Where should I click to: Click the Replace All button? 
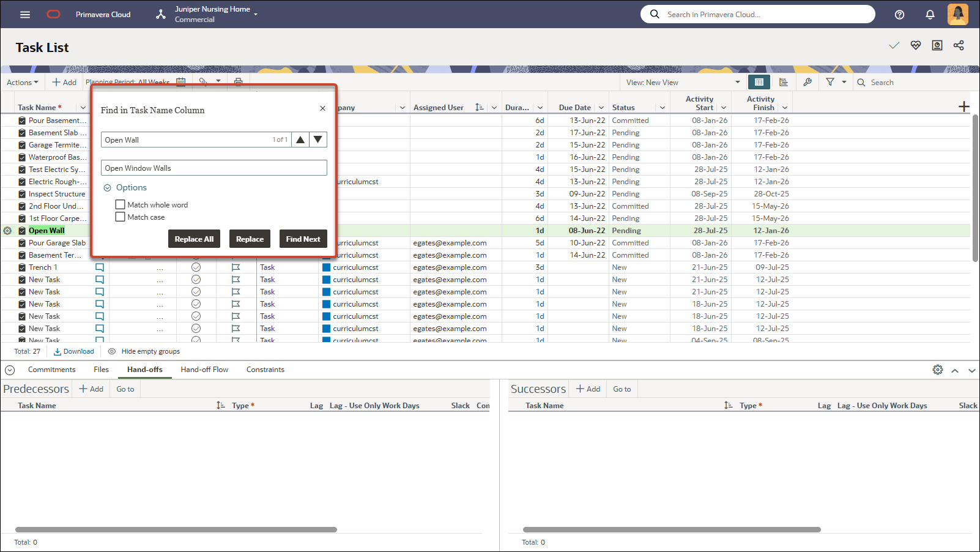coord(194,239)
